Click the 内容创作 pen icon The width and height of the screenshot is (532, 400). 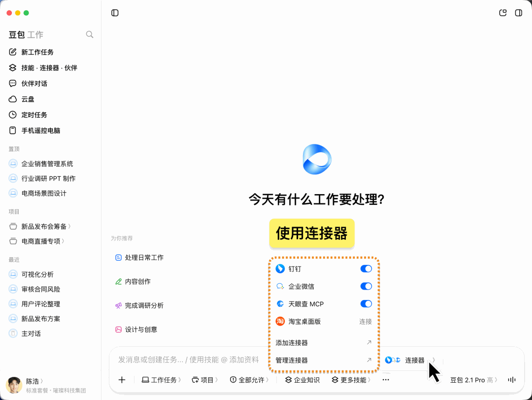tap(118, 282)
